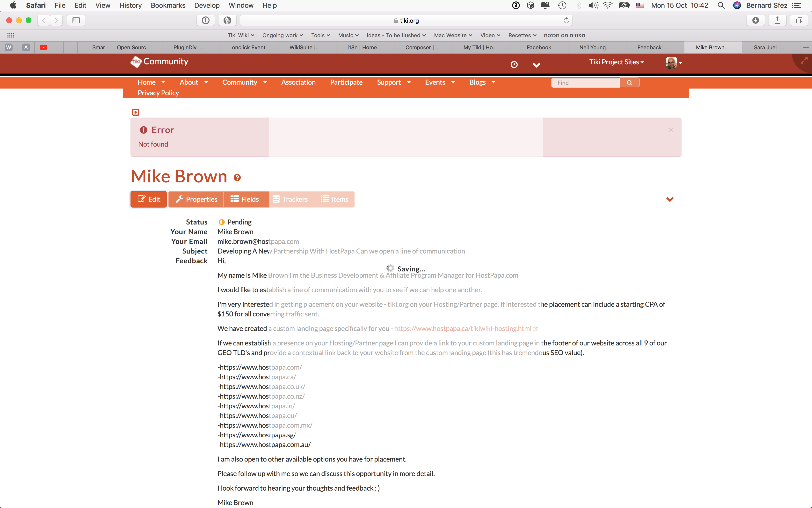Click the Fields button
This screenshot has width=812, height=508.
click(245, 199)
